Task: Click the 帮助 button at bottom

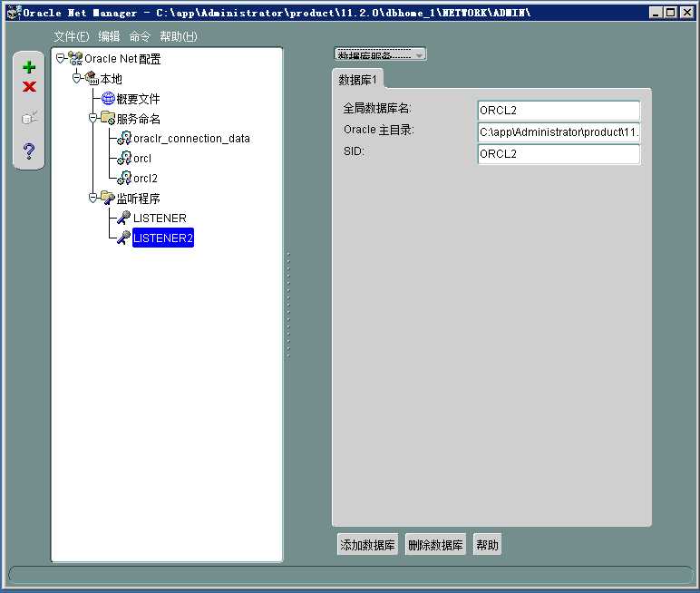Action: pos(487,544)
